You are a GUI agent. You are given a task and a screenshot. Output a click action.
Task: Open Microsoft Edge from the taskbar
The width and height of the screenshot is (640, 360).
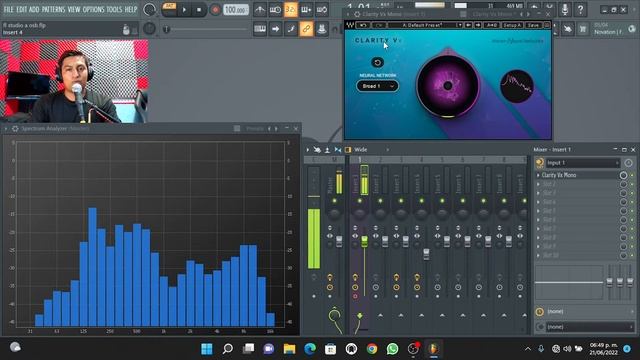coord(310,349)
